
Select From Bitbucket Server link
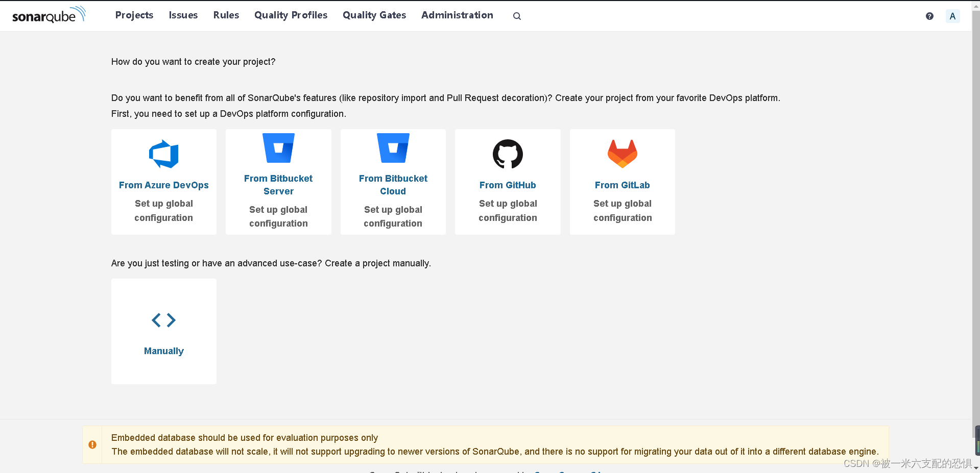pyautogui.click(x=278, y=185)
